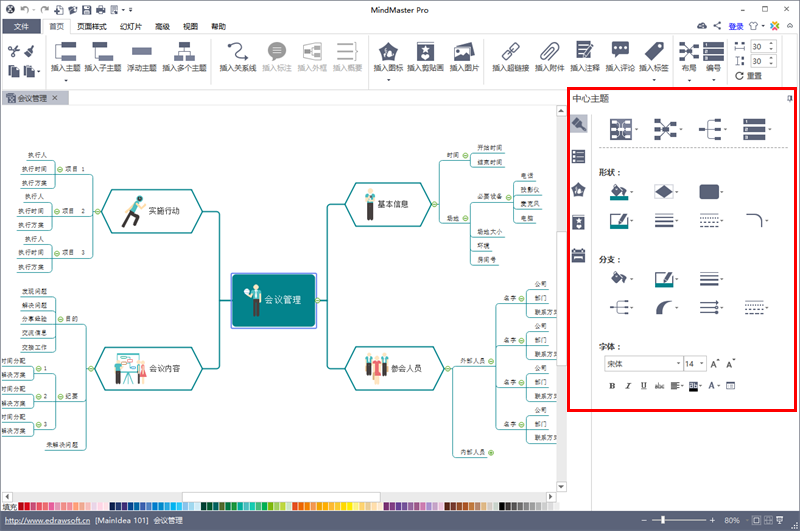
Task: Increase font size with A-up button
Action: [714, 364]
